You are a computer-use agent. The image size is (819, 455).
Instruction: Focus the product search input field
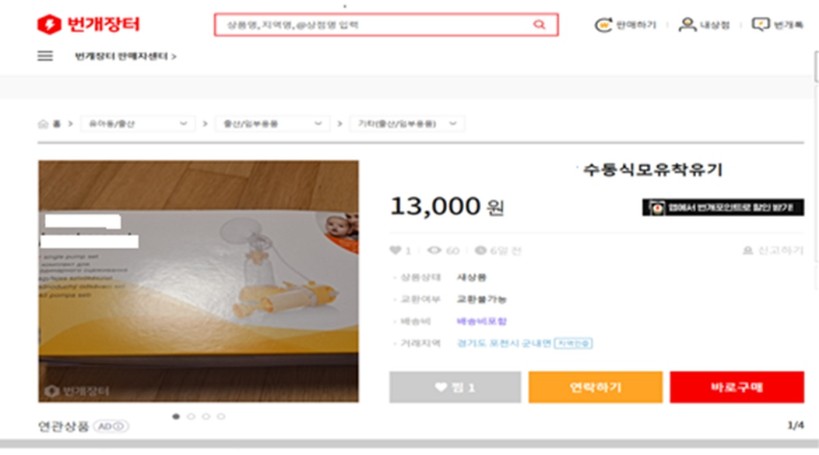[370, 25]
